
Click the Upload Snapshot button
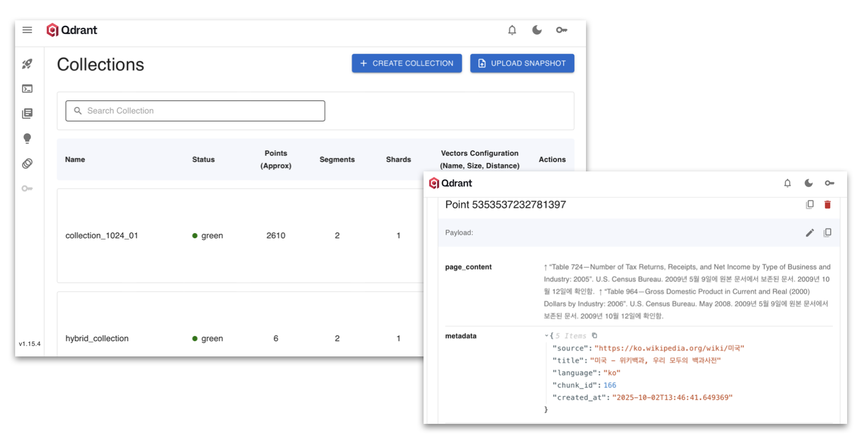coord(522,63)
